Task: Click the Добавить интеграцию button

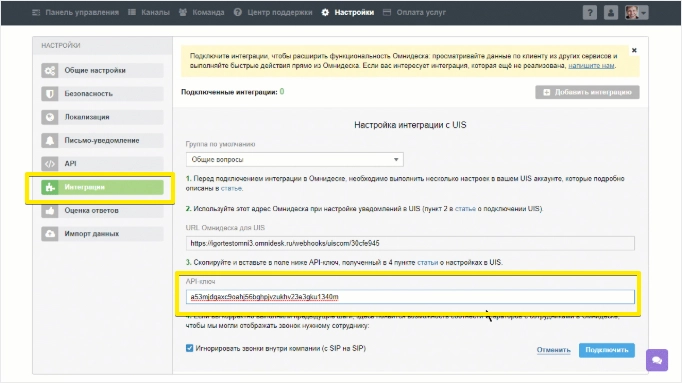Action: point(587,92)
